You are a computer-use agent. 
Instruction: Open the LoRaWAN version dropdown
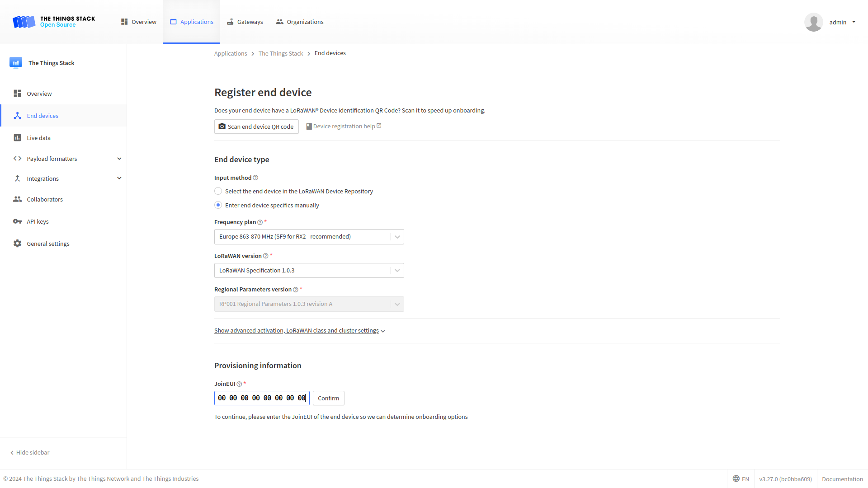pyautogui.click(x=309, y=271)
